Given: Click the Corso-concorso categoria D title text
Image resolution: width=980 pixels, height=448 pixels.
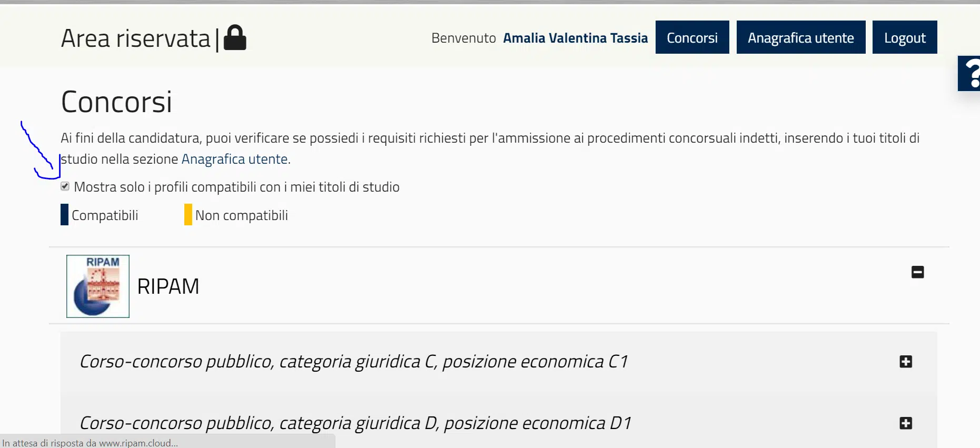Looking at the screenshot, I should [355, 423].
